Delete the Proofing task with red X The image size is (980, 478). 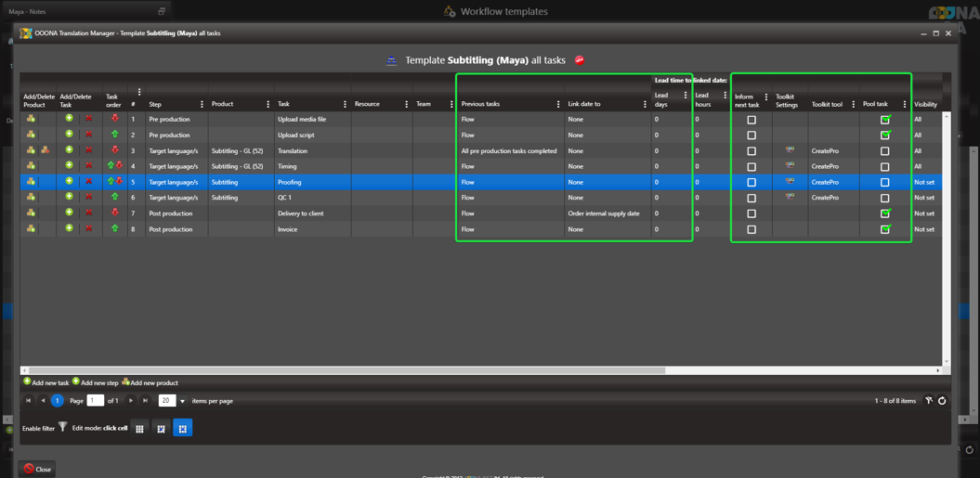(89, 182)
